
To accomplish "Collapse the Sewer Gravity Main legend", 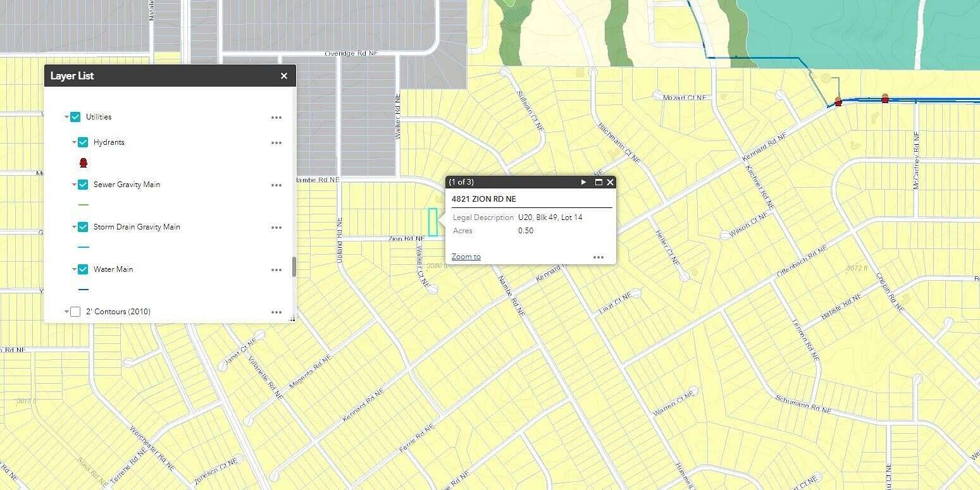I will pyautogui.click(x=74, y=185).
